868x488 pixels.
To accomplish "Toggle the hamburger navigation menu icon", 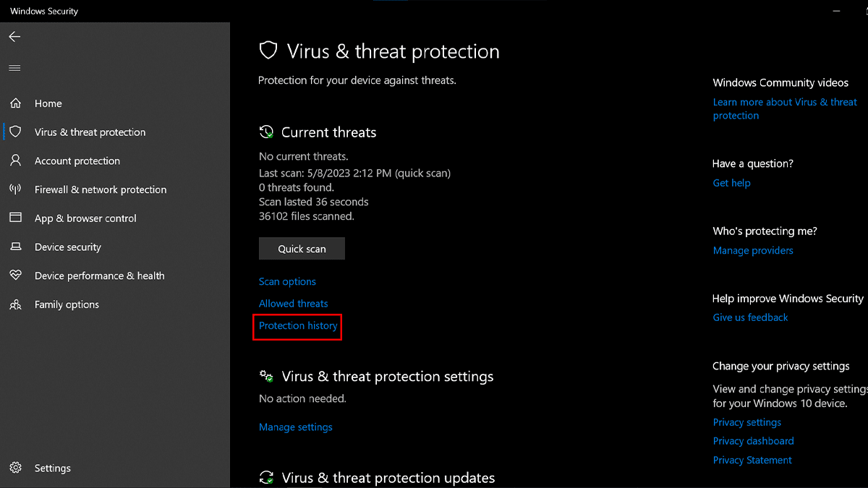I will pos(14,68).
